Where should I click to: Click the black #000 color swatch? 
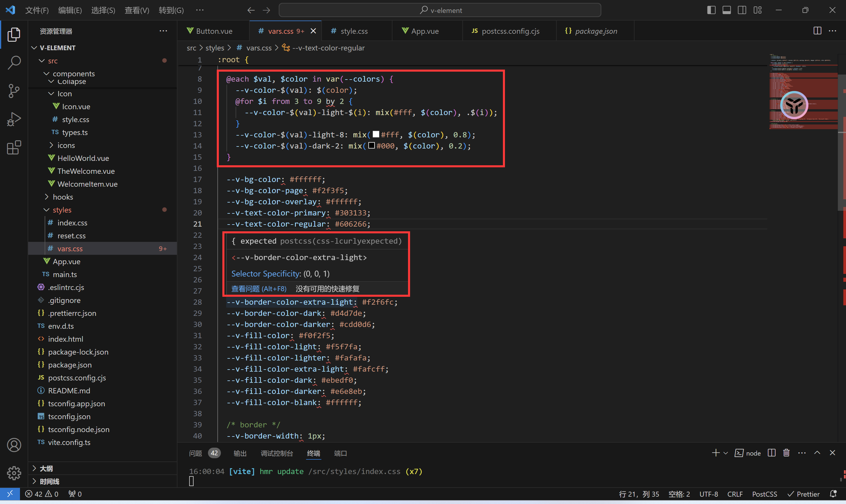[371, 145]
